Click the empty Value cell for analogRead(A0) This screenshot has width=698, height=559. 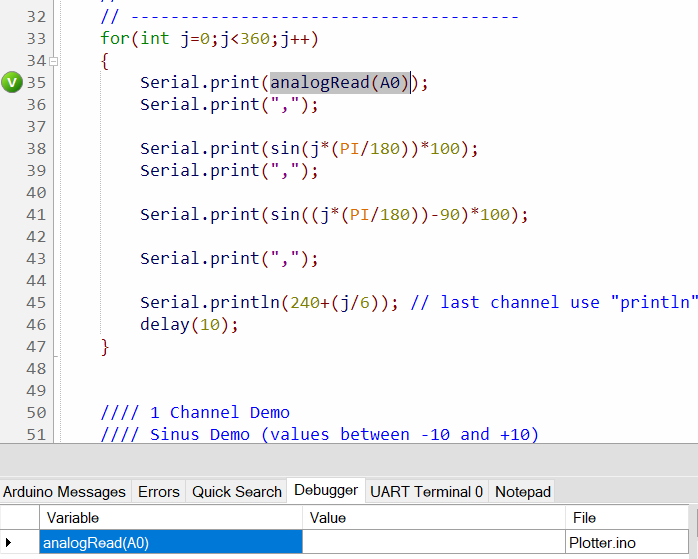(434, 543)
